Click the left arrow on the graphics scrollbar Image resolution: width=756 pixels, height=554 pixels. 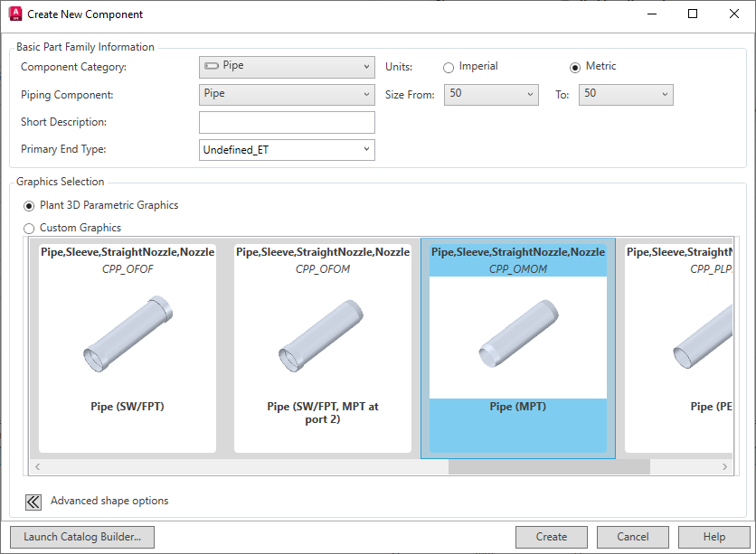coord(37,466)
